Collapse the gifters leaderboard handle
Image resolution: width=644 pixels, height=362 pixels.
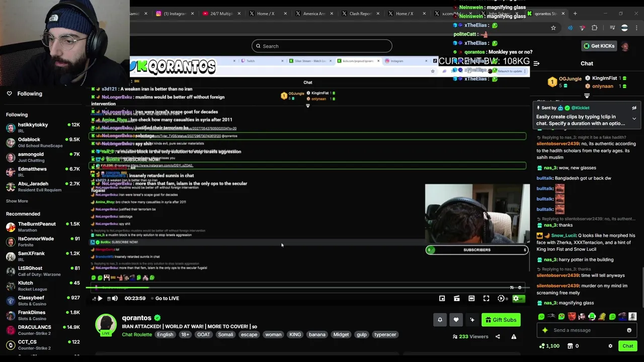click(587, 95)
